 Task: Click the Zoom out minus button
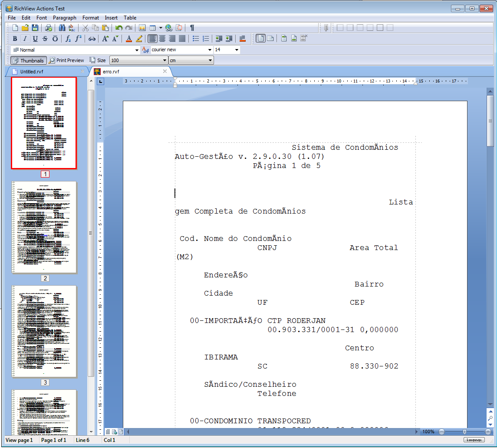click(441, 432)
